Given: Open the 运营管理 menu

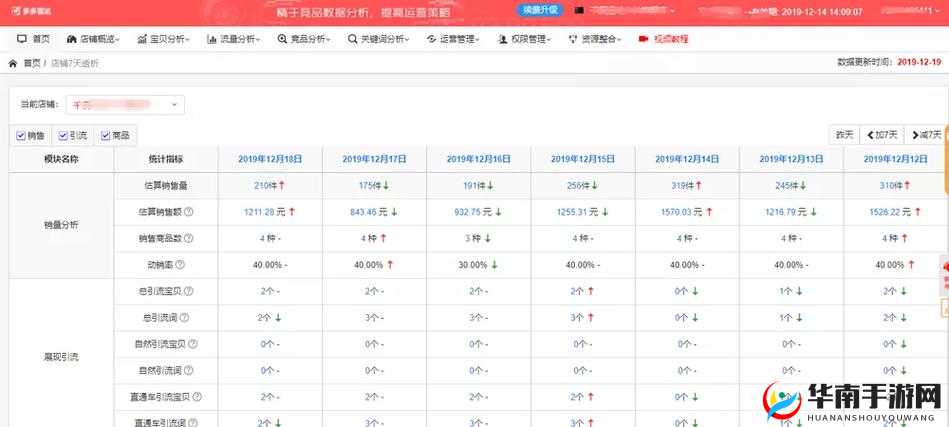Looking at the screenshot, I should coord(459,39).
